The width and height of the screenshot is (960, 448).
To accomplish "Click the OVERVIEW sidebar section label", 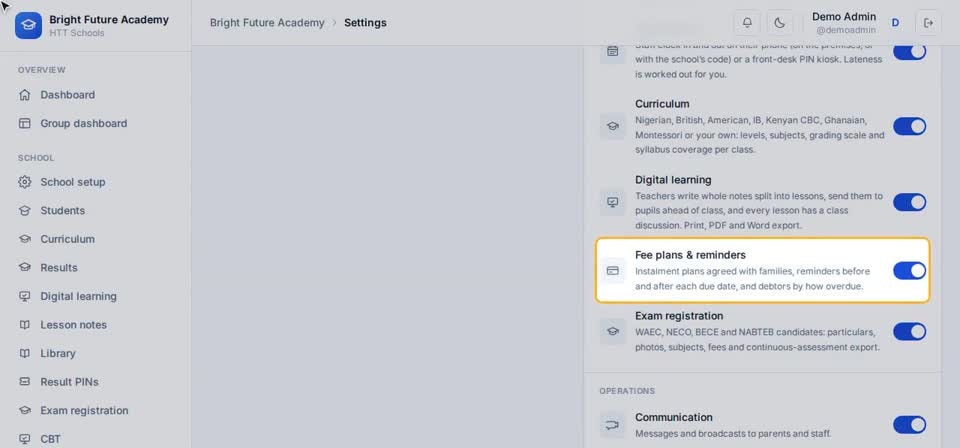I will pos(42,70).
